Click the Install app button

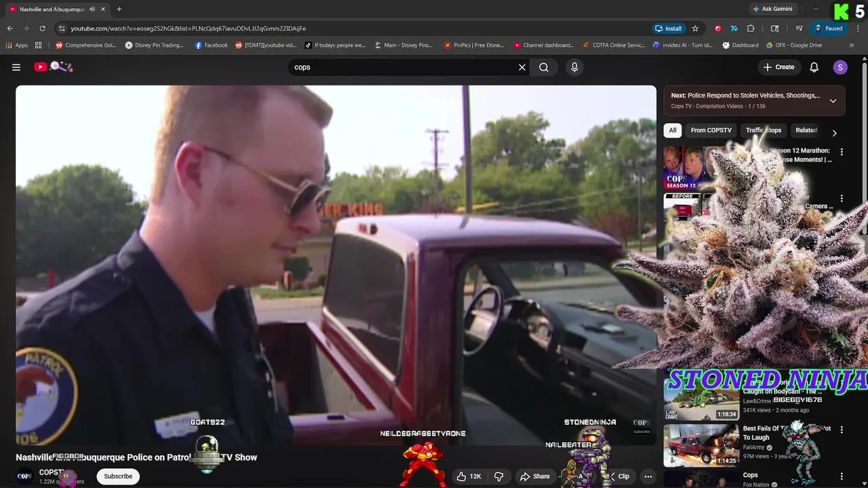pyautogui.click(x=668, y=28)
